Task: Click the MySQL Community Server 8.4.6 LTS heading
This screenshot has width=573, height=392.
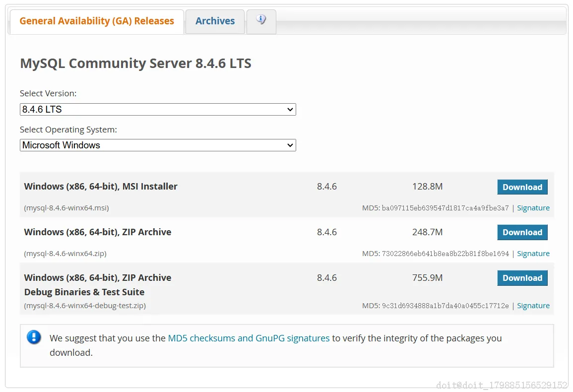Action: (x=135, y=64)
